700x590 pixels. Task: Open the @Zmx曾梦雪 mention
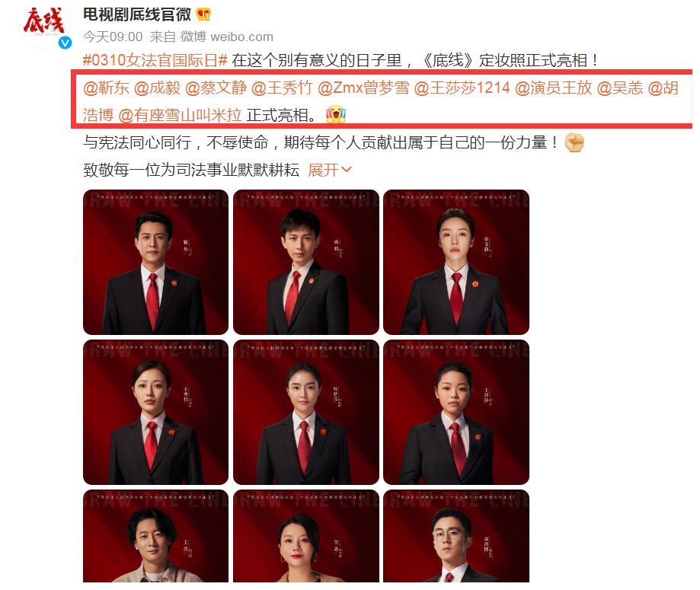363,88
